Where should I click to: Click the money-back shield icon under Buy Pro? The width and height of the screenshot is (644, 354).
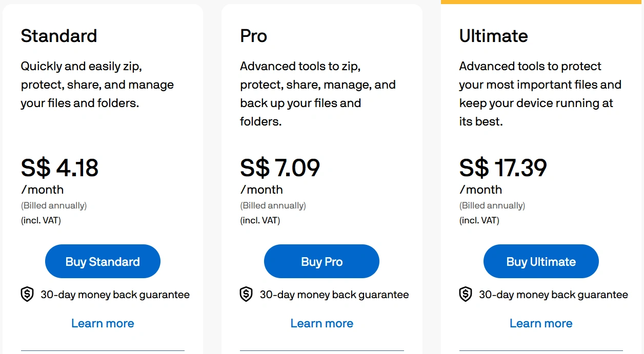[x=246, y=295]
